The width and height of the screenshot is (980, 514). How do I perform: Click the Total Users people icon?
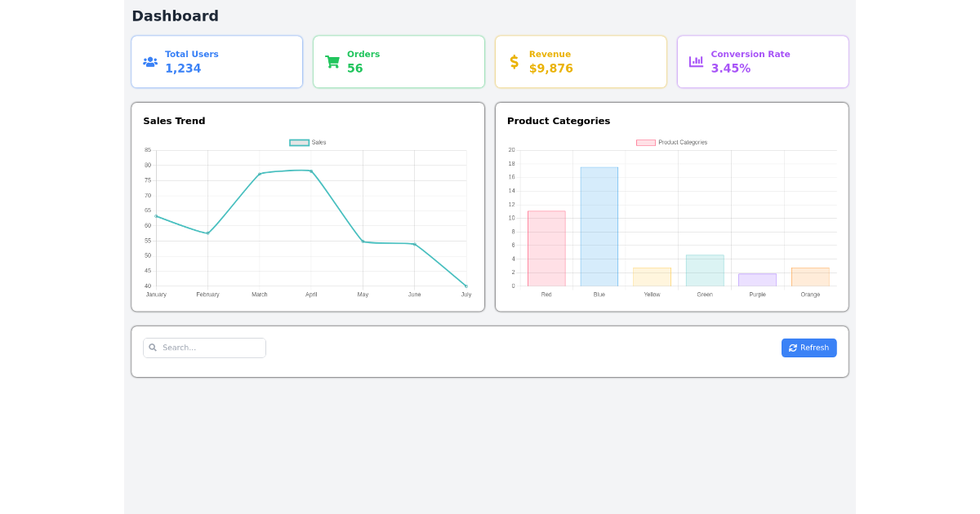[x=149, y=61]
